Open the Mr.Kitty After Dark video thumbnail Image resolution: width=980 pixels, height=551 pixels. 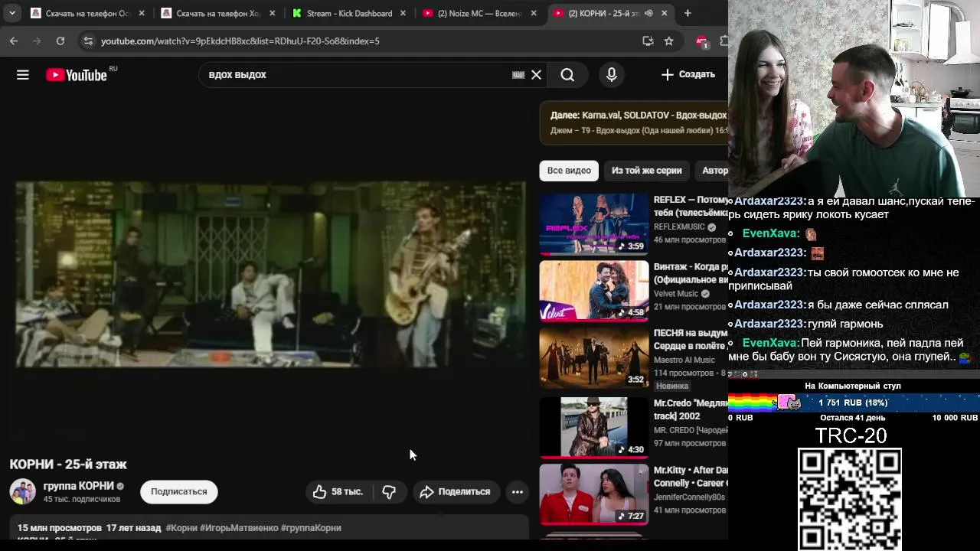(594, 494)
